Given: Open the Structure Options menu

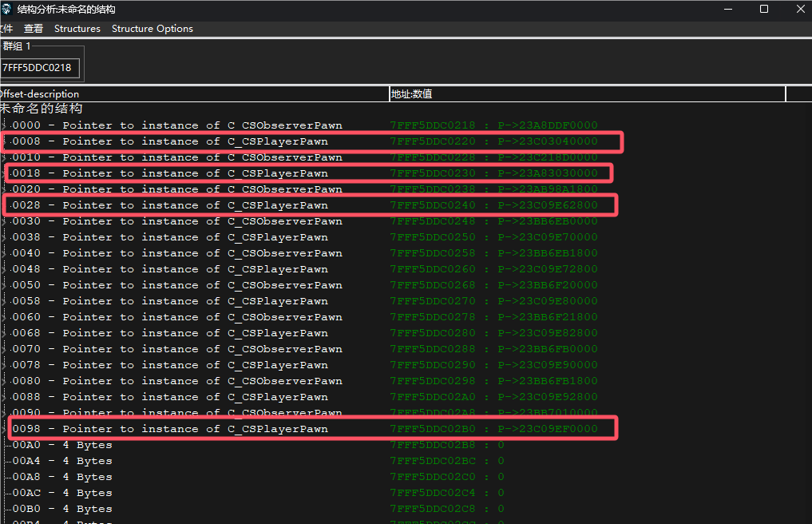Looking at the screenshot, I should [152, 29].
